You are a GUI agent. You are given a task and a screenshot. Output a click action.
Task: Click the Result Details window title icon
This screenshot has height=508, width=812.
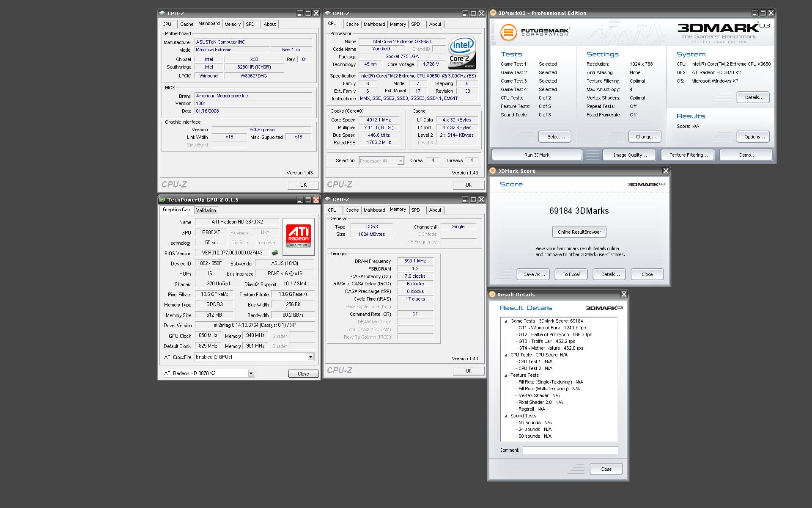(x=492, y=294)
